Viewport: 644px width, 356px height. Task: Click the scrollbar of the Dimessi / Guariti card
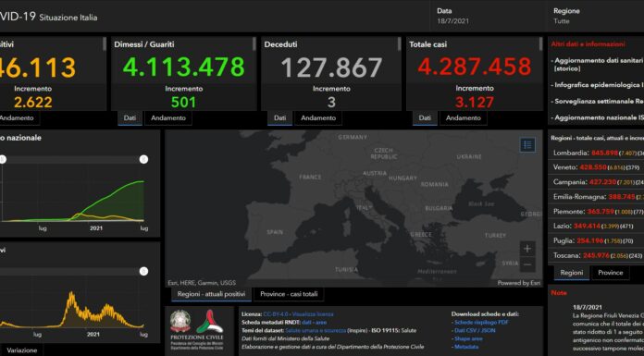coord(254,44)
